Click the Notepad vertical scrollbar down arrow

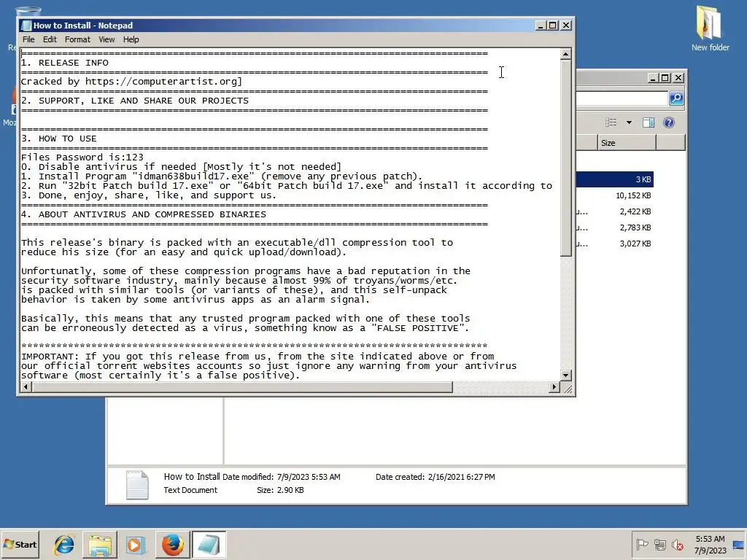point(565,376)
